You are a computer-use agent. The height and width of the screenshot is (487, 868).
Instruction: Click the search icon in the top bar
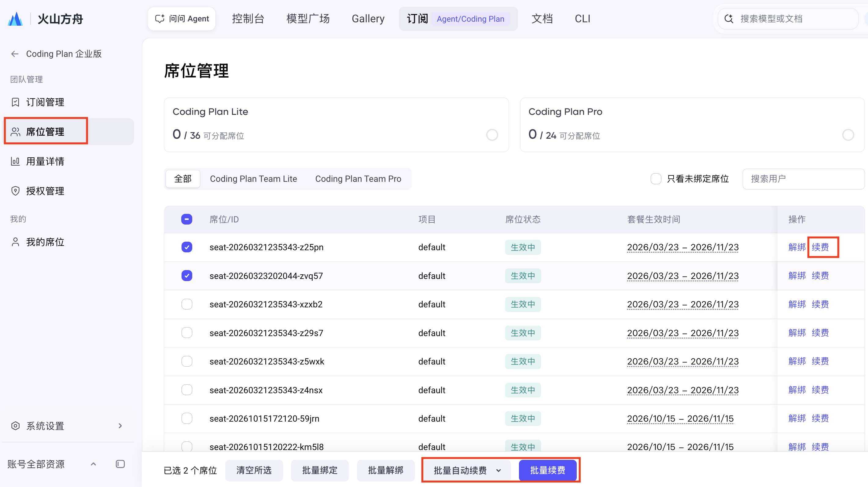click(x=729, y=19)
